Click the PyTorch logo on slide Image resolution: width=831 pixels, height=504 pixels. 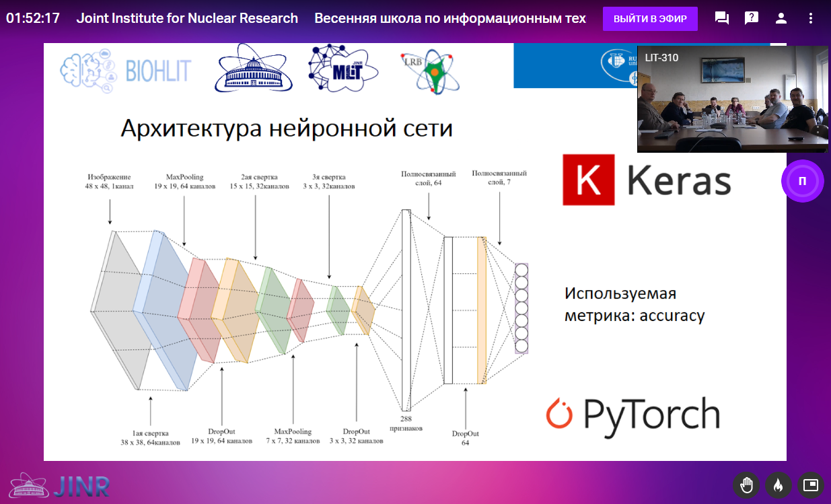pyautogui.click(x=632, y=415)
